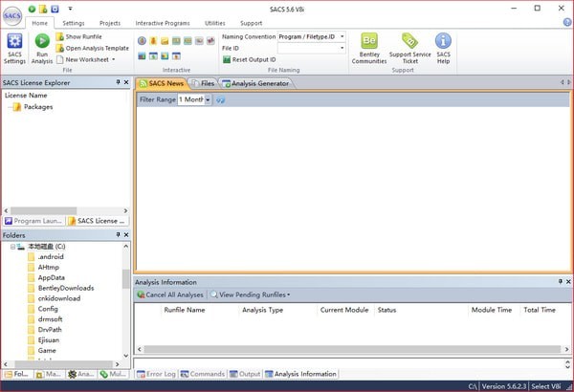The height and width of the screenshot is (392, 574).
Task: Switch to the Program Launcher panel tab
Action: point(33,221)
